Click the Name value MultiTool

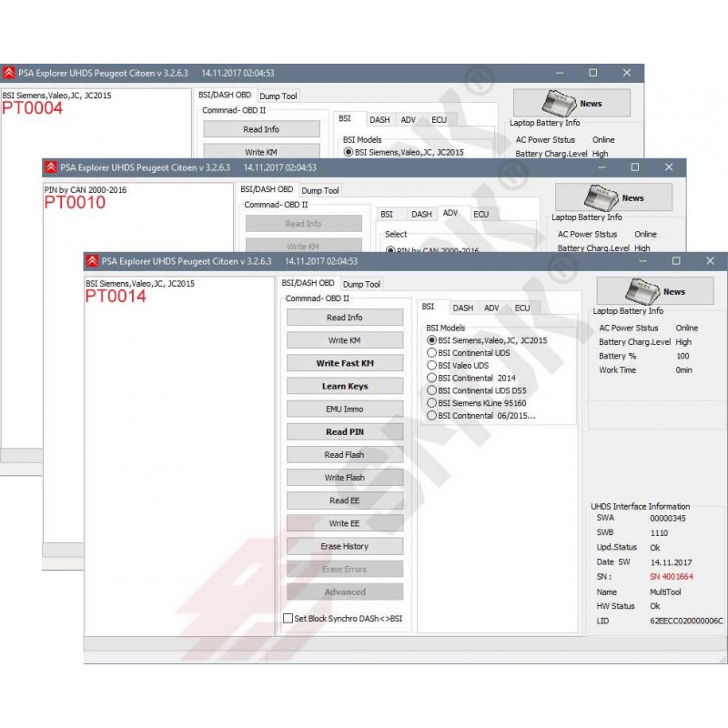665,592
